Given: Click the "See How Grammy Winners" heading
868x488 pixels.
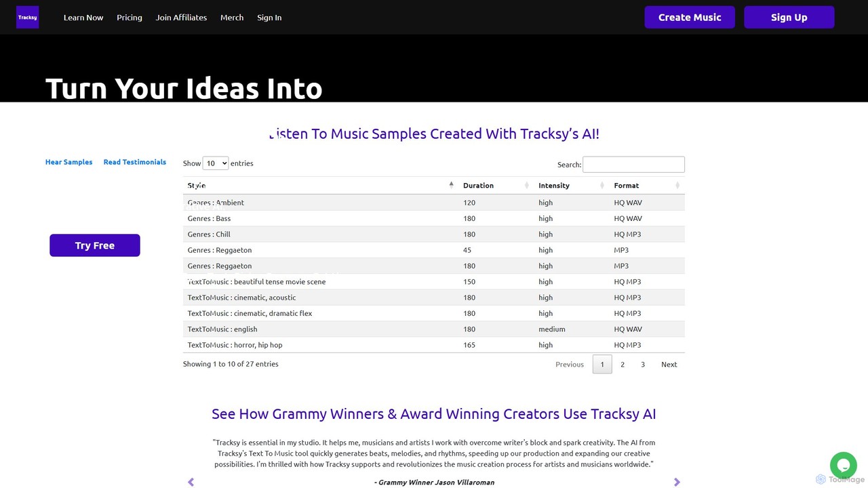Looking at the screenshot, I should 434,413.
